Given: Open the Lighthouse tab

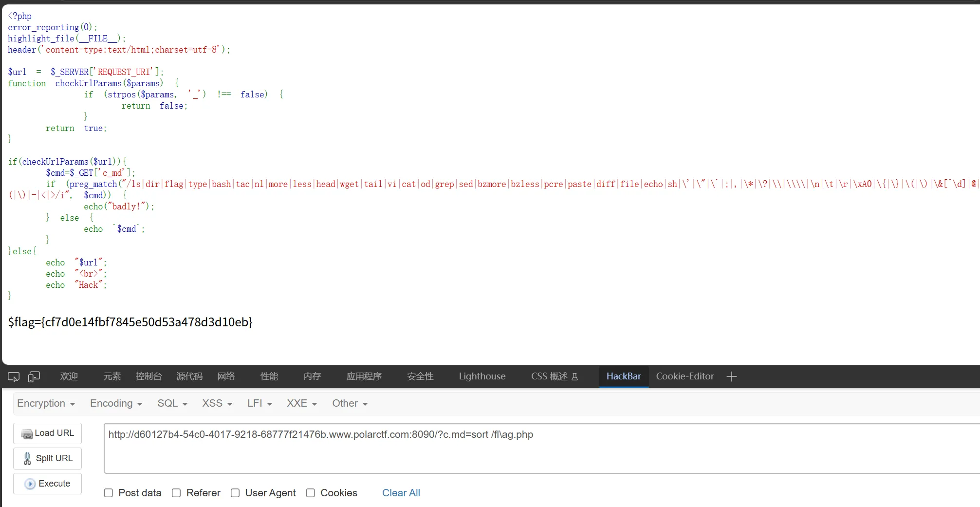Looking at the screenshot, I should coord(482,376).
